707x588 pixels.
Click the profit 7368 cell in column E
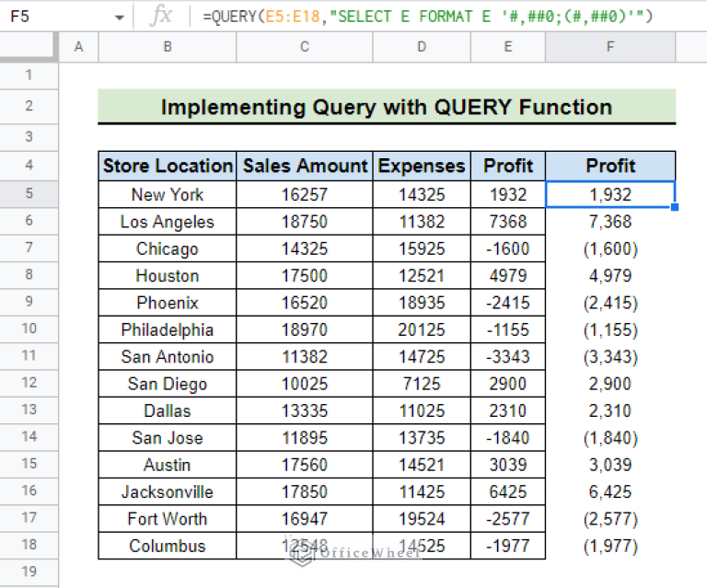pos(508,222)
